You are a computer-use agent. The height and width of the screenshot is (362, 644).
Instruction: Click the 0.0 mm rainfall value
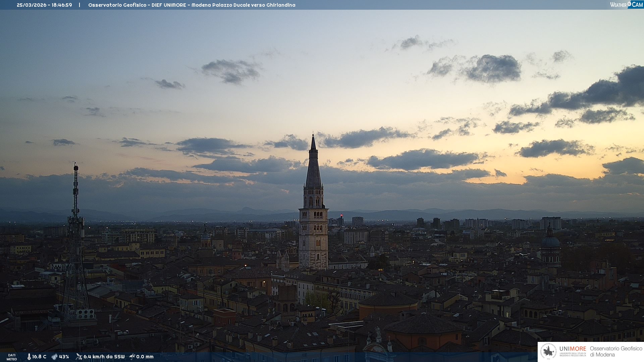coord(145,357)
